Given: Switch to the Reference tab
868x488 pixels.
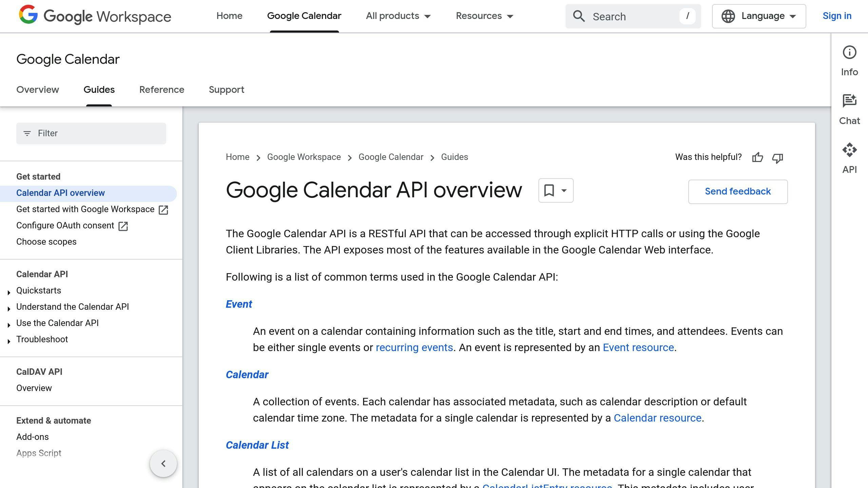Looking at the screenshot, I should [x=162, y=90].
